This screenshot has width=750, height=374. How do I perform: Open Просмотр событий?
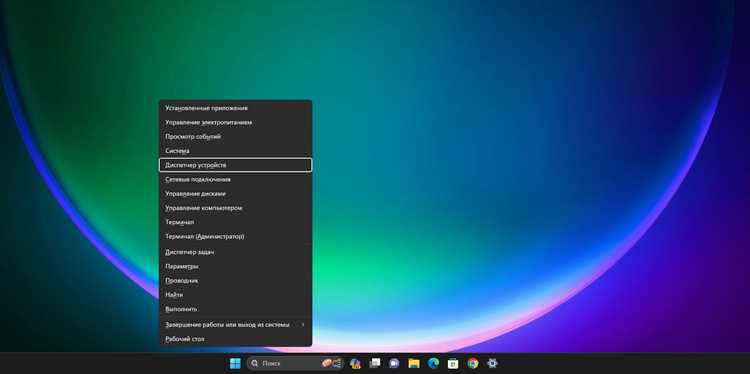coord(235,137)
